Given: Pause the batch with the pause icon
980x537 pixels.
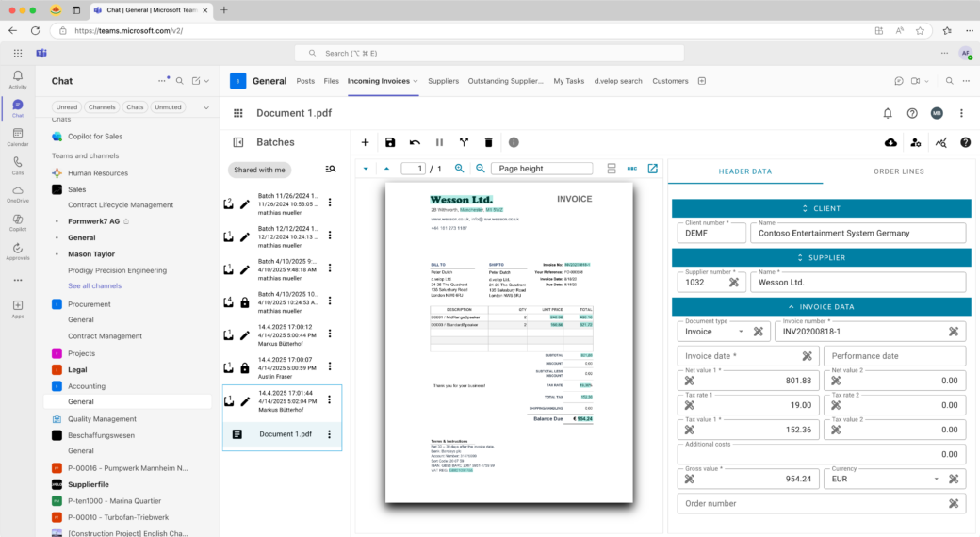Looking at the screenshot, I should 439,142.
